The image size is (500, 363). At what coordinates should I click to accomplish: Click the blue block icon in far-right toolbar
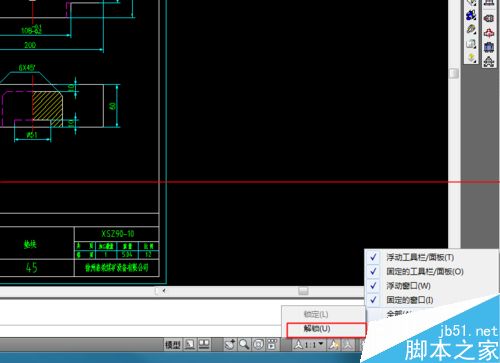tap(489, 47)
